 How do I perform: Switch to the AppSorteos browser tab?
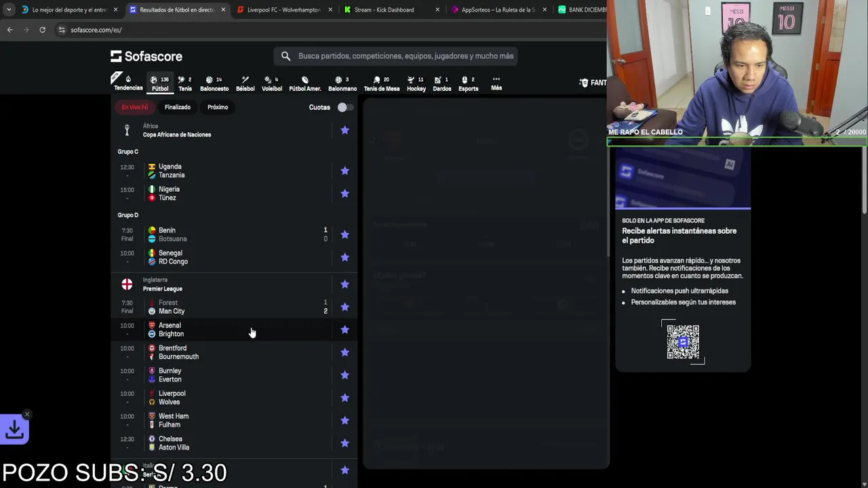point(499,10)
